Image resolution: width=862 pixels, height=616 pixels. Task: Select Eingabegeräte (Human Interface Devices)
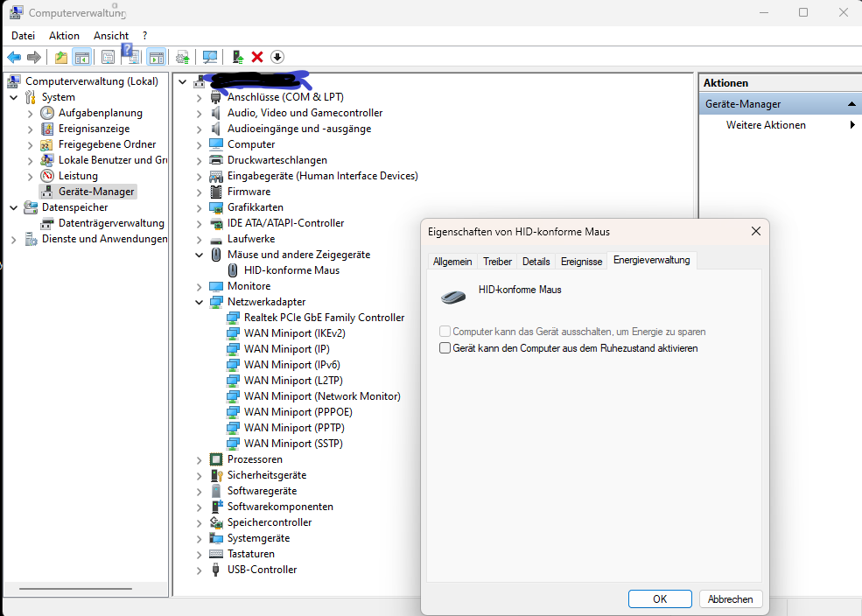coord(323,176)
